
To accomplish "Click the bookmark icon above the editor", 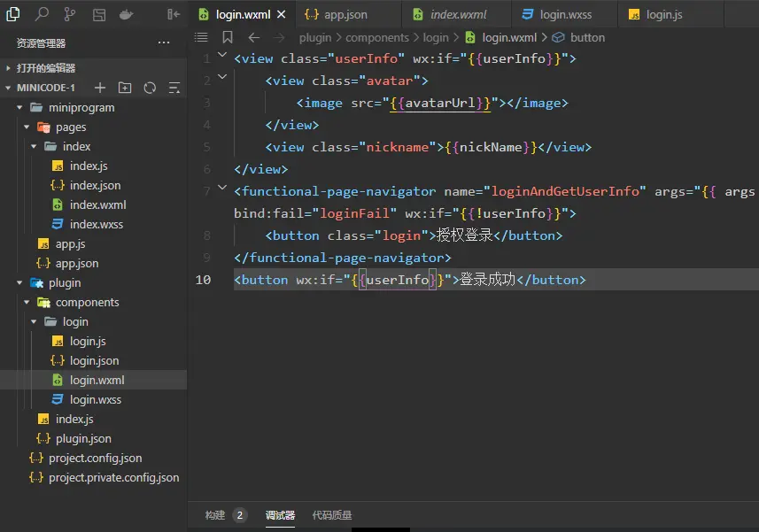I will click(228, 37).
